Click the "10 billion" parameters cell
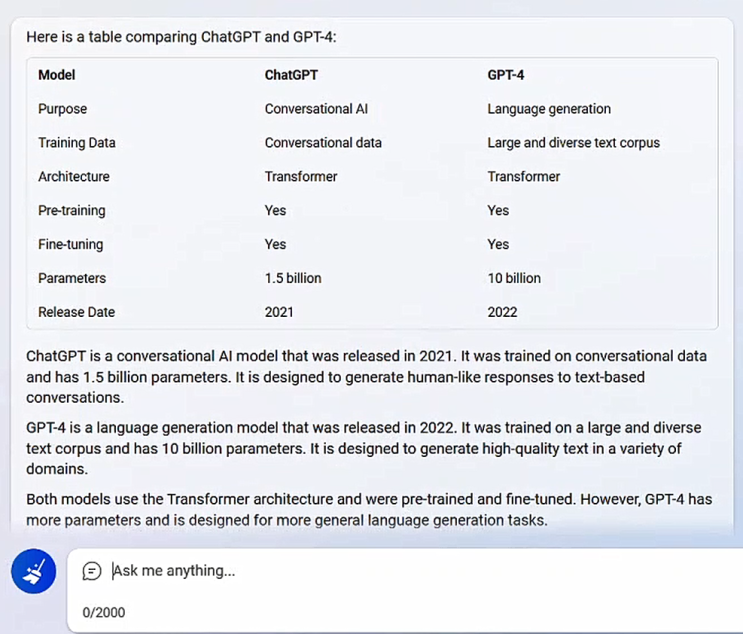Image resolution: width=743 pixels, height=634 pixels. (x=514, y=278)
